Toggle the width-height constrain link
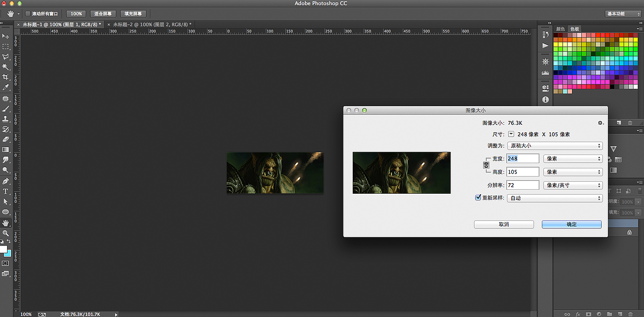644x317 pixels. pyautogui.click(x=486, y=165)
